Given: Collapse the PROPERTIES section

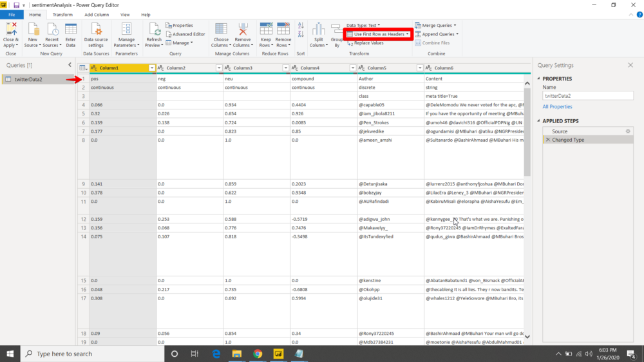Looking at the screenshot, I should coord(539,79).
